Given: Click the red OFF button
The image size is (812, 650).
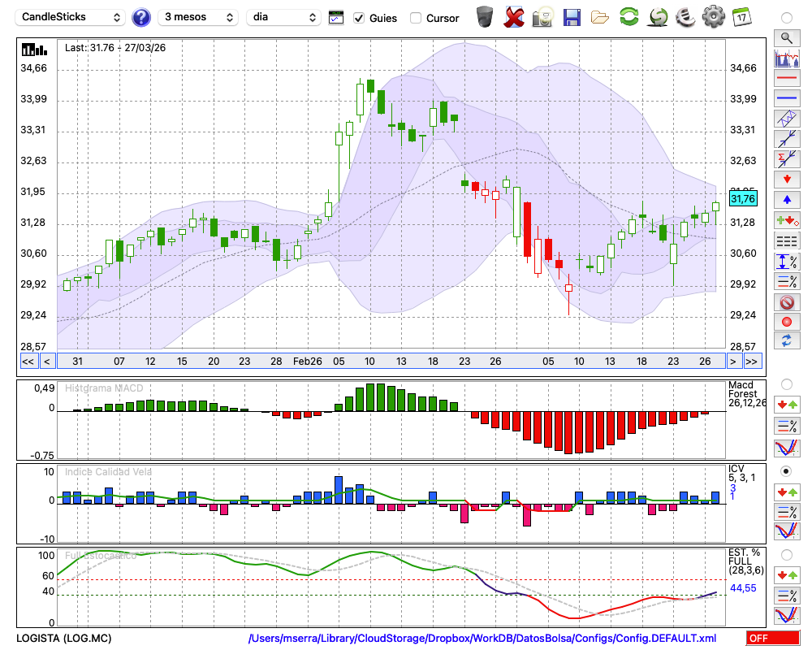Looking at the screenshot, I should [x=773, y=639].
